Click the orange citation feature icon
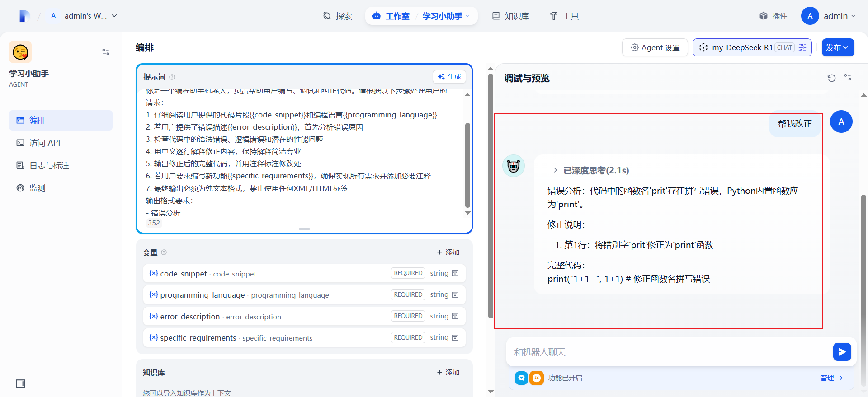The image size is (868, 397). [537, 378]
